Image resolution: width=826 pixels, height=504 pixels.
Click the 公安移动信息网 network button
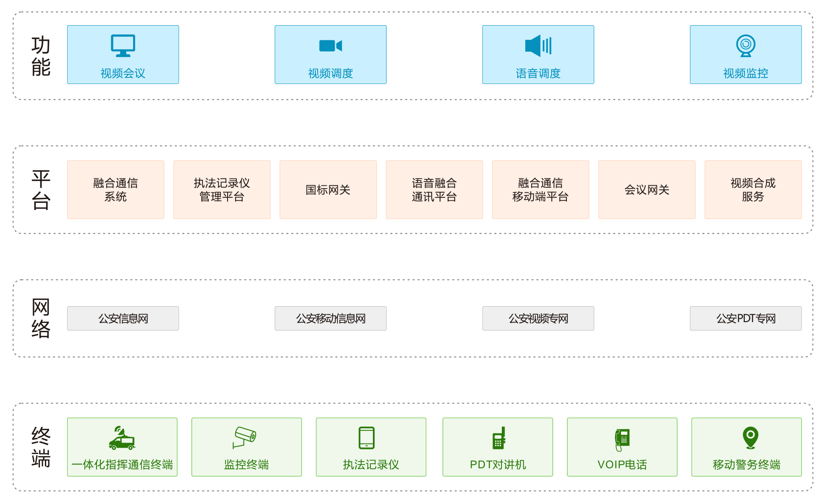click(x=330, y=318)
